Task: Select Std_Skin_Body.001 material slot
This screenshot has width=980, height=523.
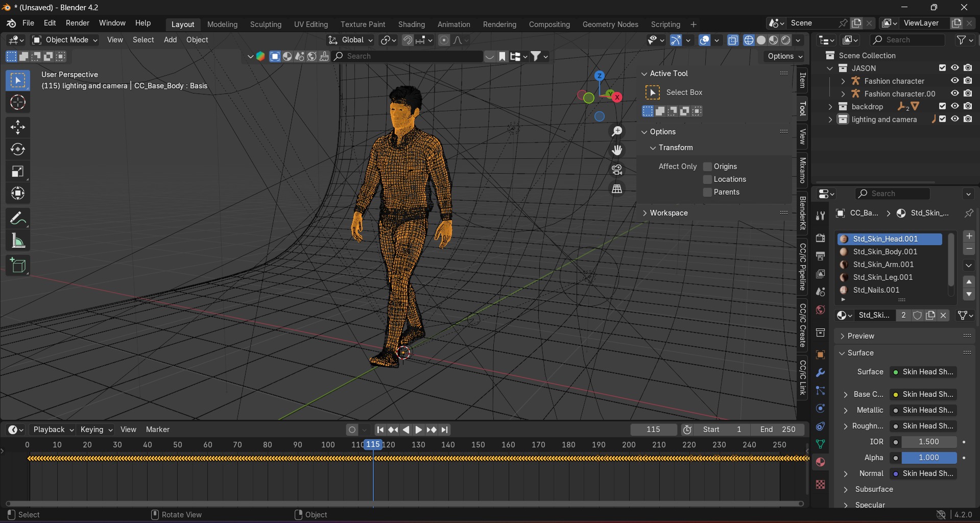Action: [890, 252]
